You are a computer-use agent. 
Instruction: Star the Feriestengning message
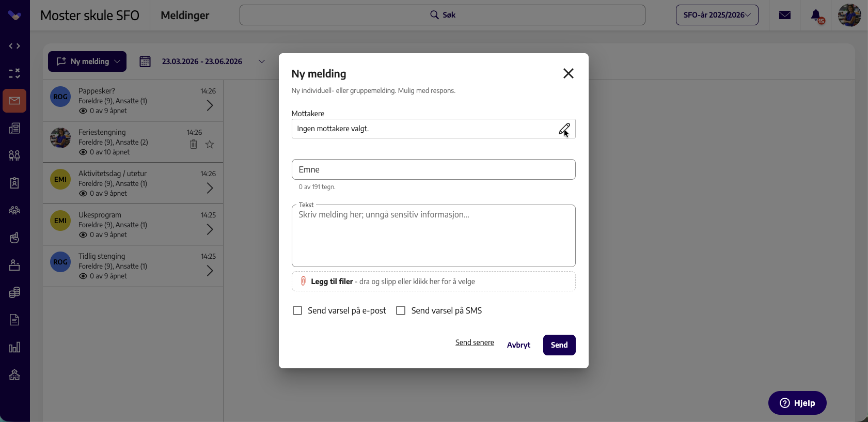(210, 144)
